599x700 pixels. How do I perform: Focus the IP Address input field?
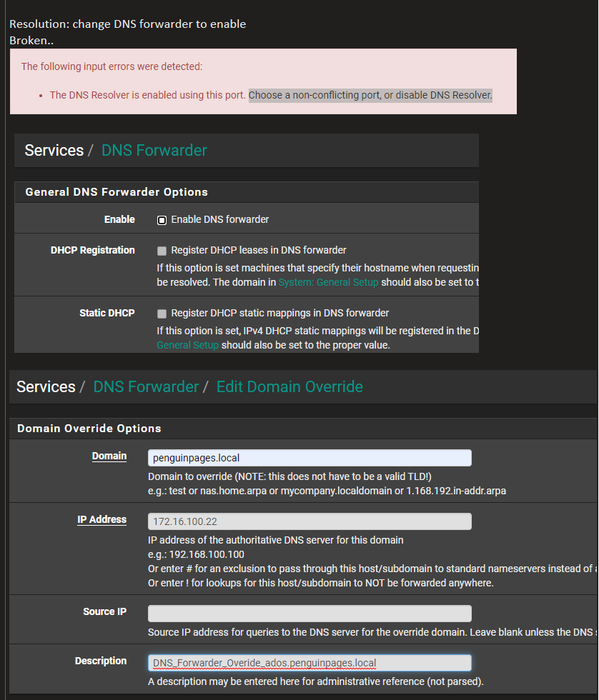coord(310,521)
